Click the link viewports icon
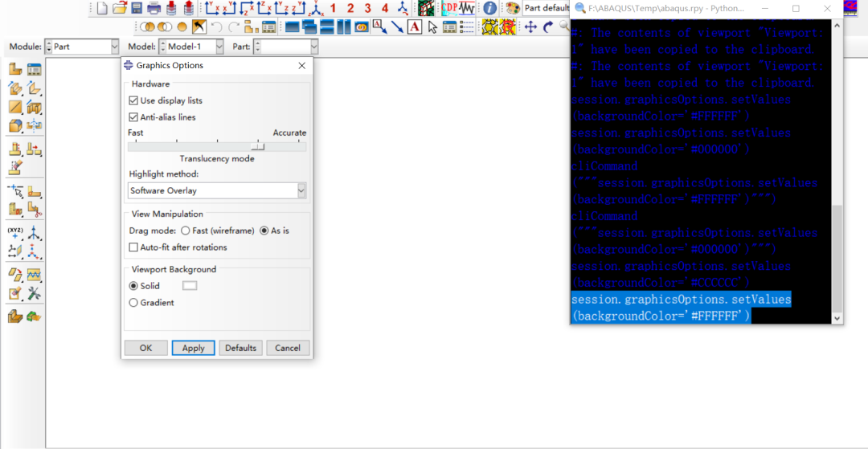 point(362,27)
